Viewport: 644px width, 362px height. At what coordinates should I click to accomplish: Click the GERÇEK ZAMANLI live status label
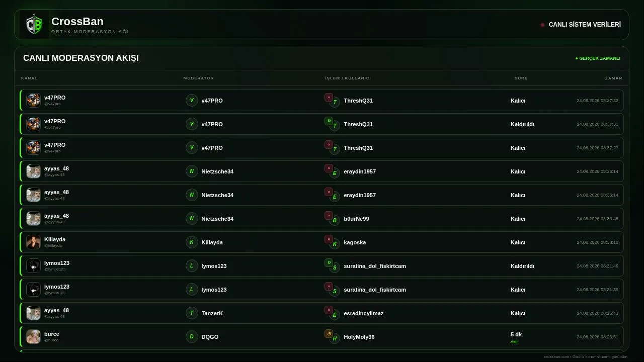pyautogui.click(x=598, y=58)
